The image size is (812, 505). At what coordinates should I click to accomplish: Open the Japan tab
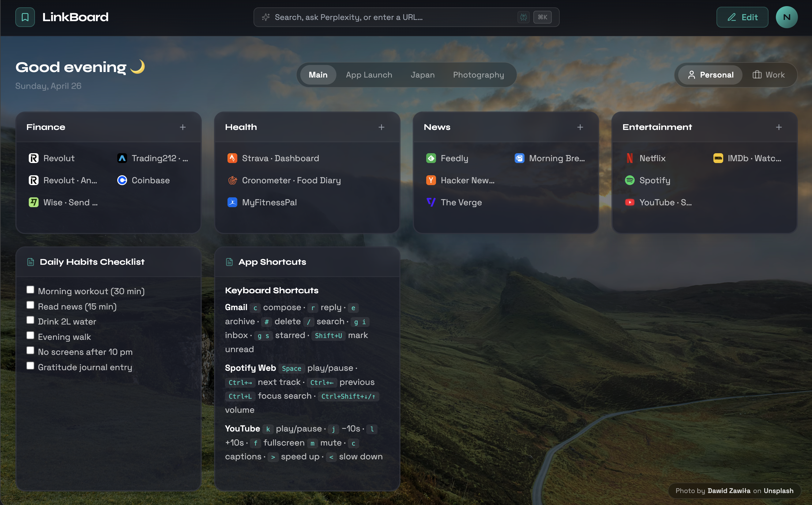click(423, 75)
